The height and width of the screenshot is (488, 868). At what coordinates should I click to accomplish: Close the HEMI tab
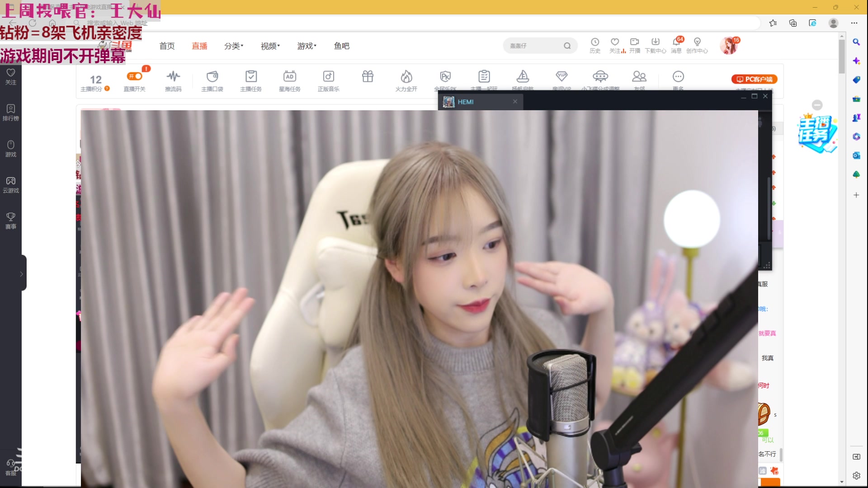coord(515,102)
